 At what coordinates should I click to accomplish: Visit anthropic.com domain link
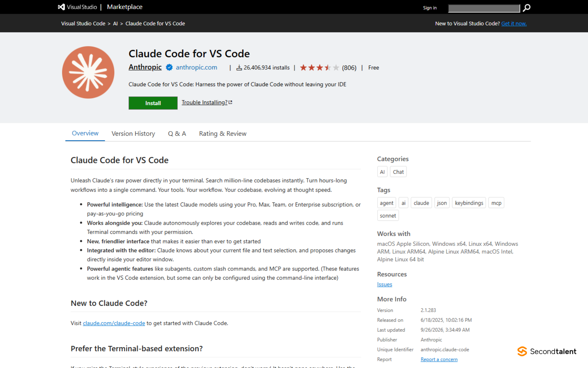pyautogui.click(x=197, y=67)
